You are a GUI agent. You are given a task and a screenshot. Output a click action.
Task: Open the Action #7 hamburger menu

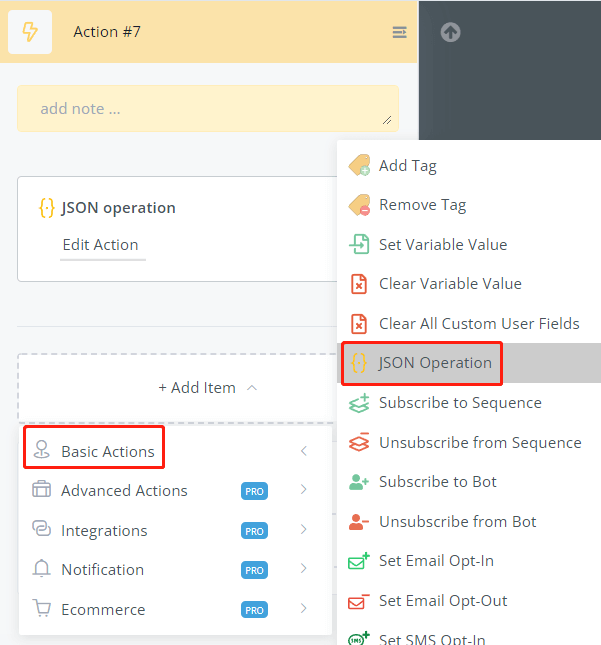coord(399,32)
